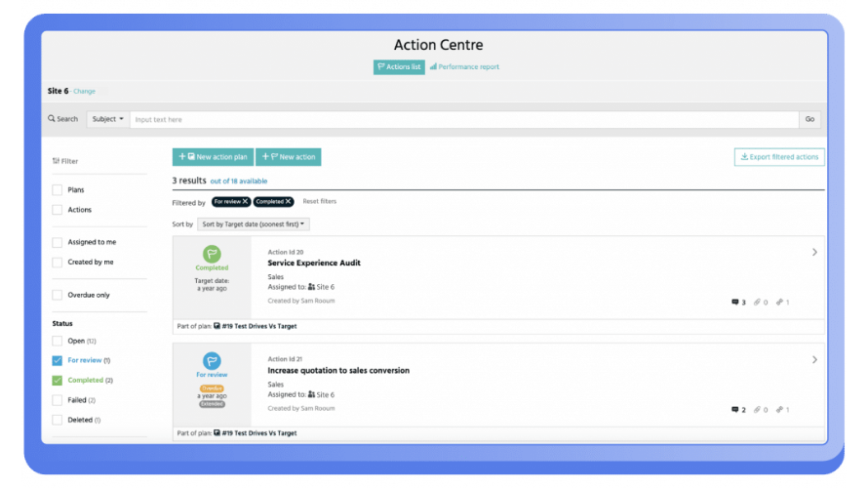
Task: Click comments icon on Increase quotation action
Action: 735,409
